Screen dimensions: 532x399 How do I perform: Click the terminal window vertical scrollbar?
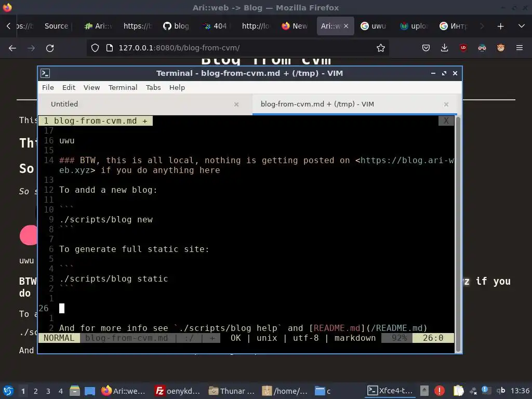tap(458, 234)
